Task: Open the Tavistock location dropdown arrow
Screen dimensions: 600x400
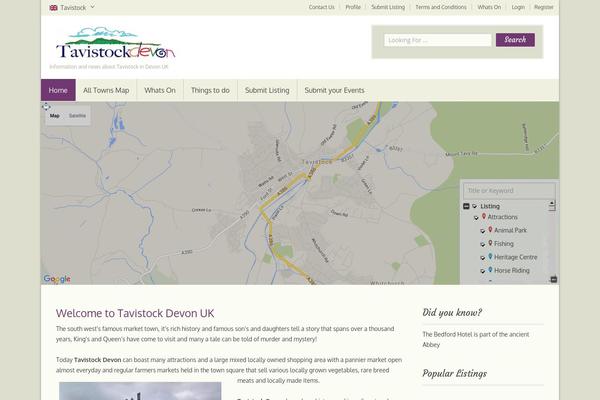Action: [x=93, y=7]
